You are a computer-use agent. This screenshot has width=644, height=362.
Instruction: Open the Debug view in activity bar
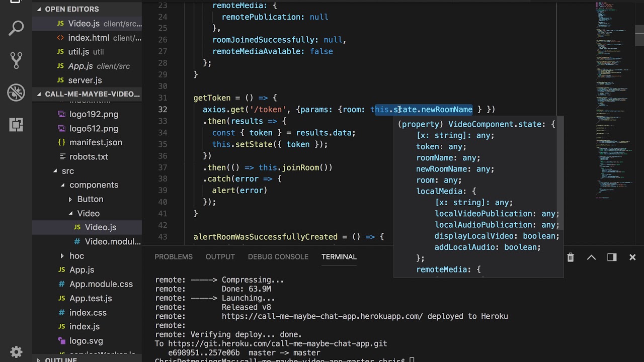[x=16, y=93]
